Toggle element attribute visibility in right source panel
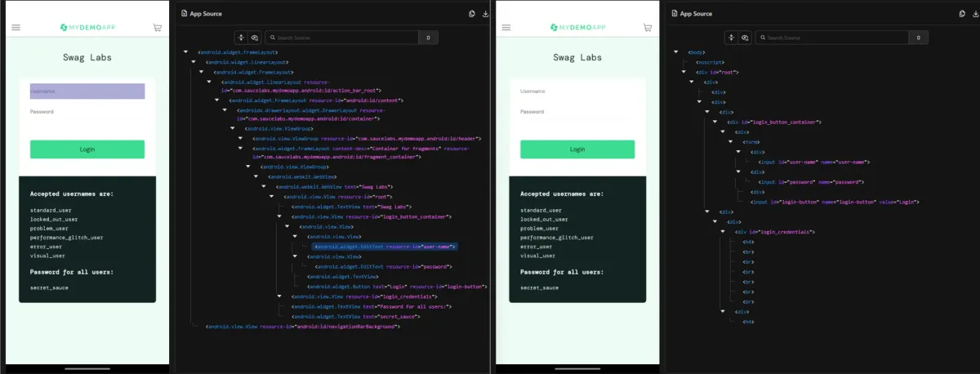This screenshot has width=980, height=374. 744,38
